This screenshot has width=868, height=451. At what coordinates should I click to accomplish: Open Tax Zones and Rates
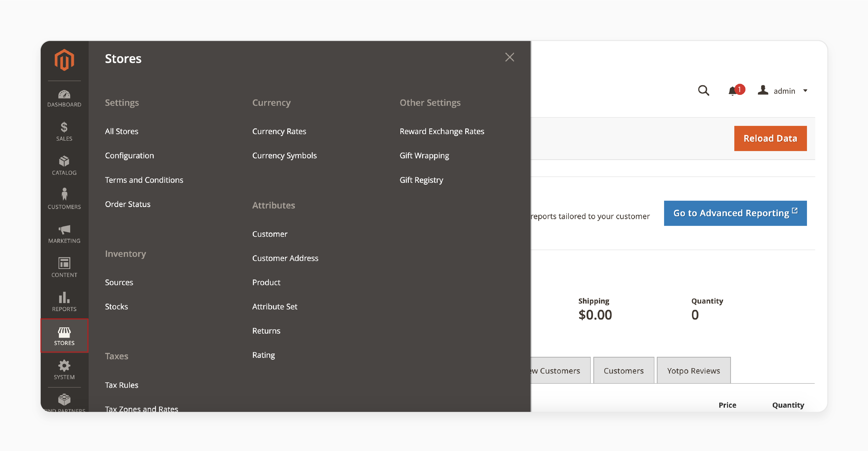coord(141,409)
